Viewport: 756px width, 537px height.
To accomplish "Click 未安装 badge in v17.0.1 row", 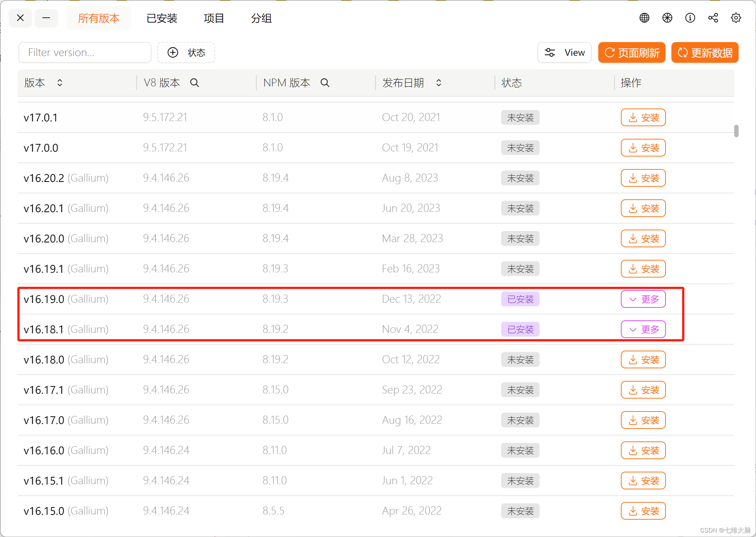I will click(520, 117).
